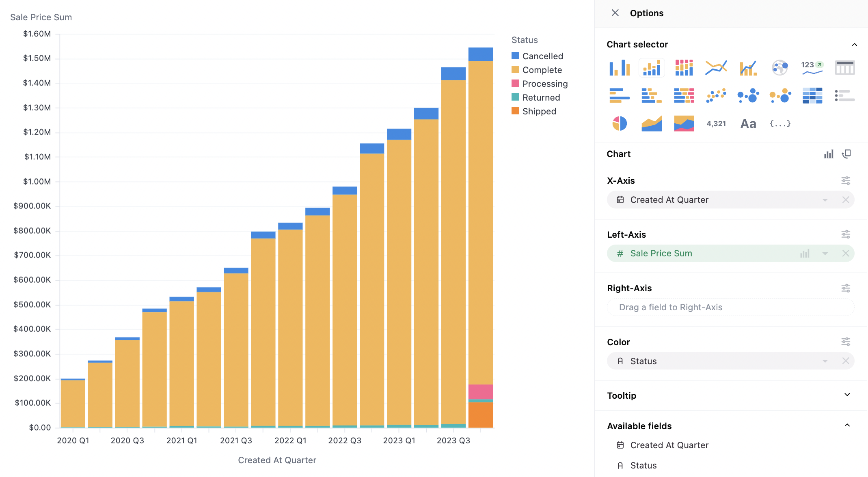This screenshot has width=868, height=477.
Task: Choose the line chart icon
Action: (716, 68)
